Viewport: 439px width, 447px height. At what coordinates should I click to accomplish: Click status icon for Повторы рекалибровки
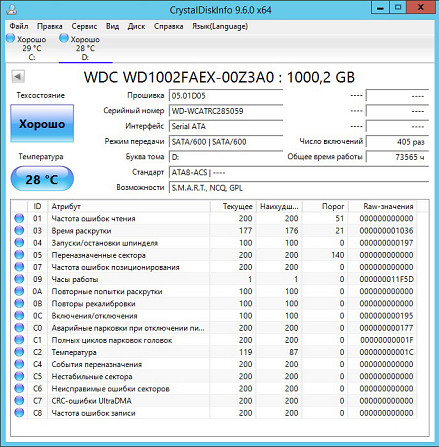19,303
